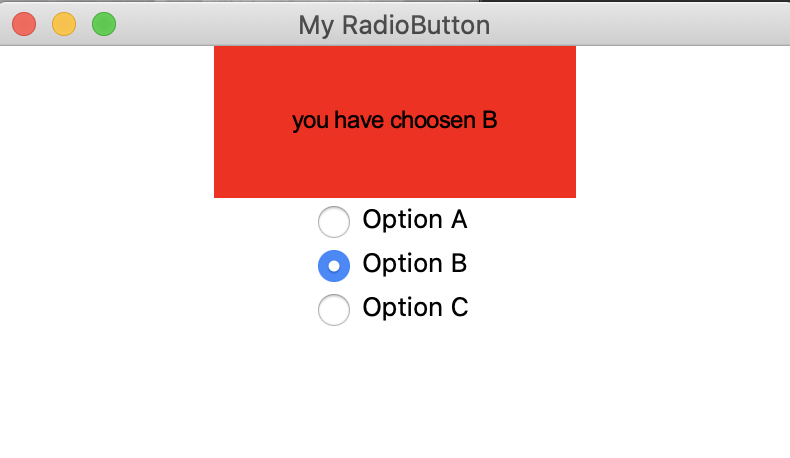Click the letter "B" ending the banner message
Screen dimensions: 790x458
(489, 121)
